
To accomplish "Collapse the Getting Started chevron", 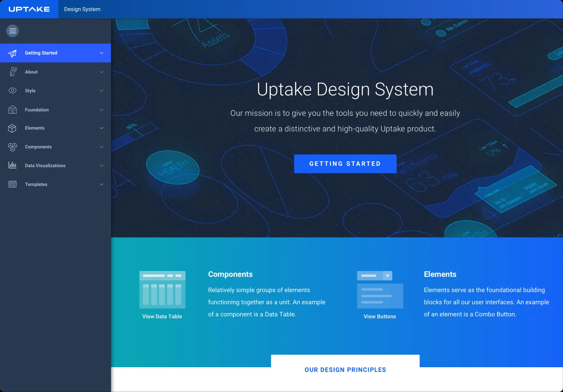I will click(102, 53).
